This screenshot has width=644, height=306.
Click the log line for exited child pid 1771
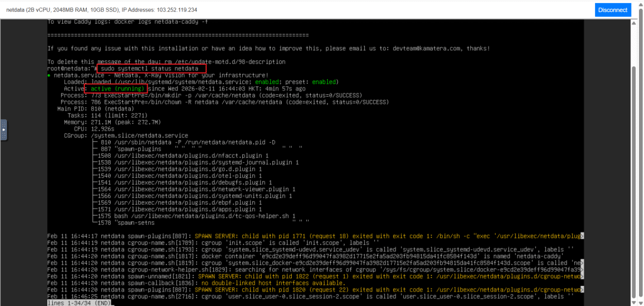pos(316,236)
